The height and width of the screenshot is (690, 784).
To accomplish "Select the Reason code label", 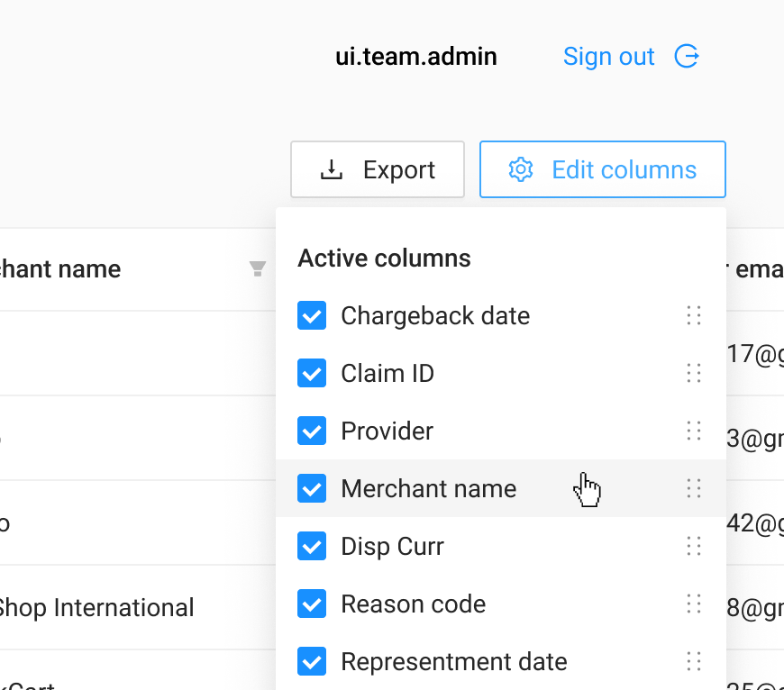I will [x=414, y=604].
